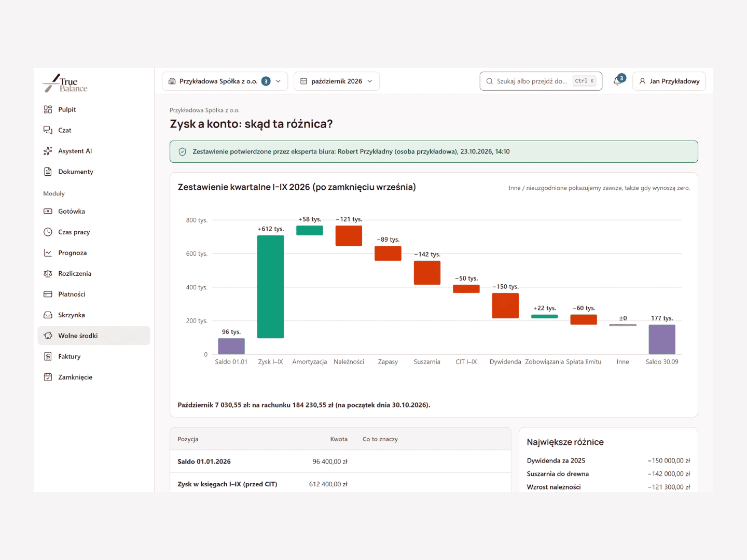Navigate to Czat menu entry
Viewport: 747px width, 560px height.
coord(94,130)
